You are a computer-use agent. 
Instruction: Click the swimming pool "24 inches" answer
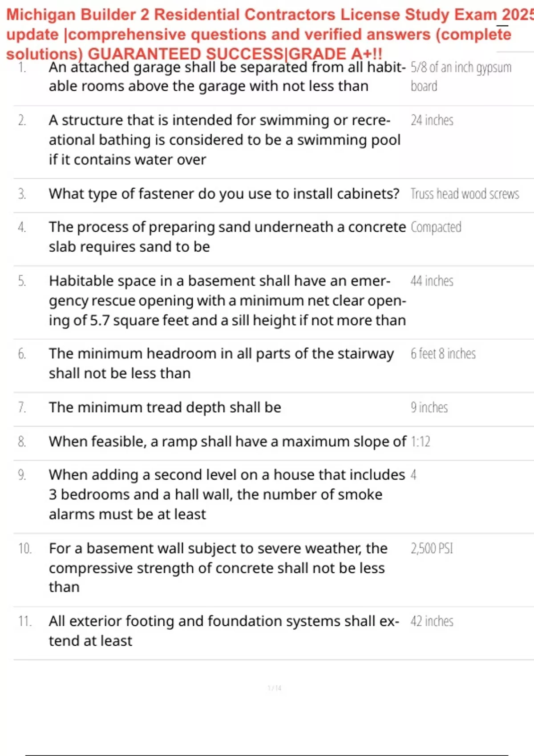tap(432, 120)
